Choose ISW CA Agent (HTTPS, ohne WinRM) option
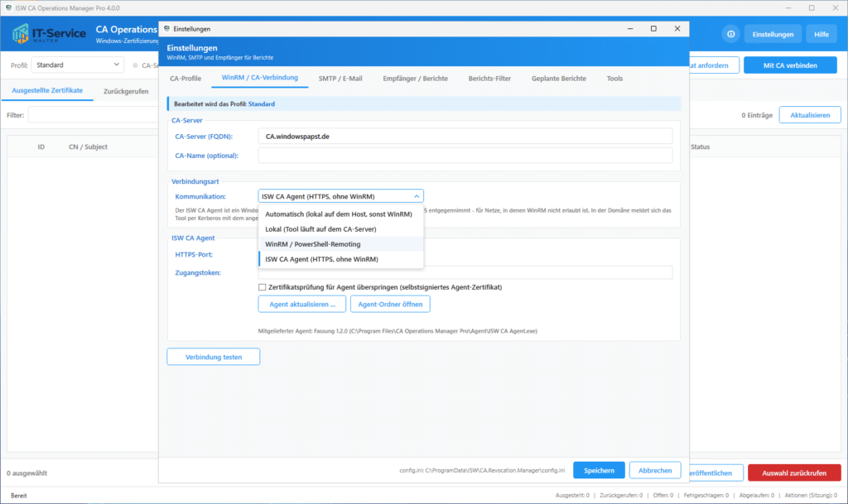Screen dimensions: 848x504 tap(340, 259)
